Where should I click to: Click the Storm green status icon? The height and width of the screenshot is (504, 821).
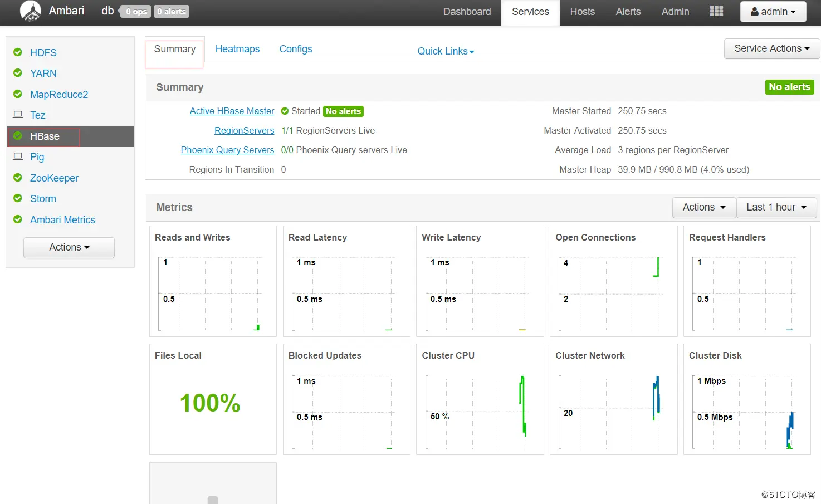18,198
